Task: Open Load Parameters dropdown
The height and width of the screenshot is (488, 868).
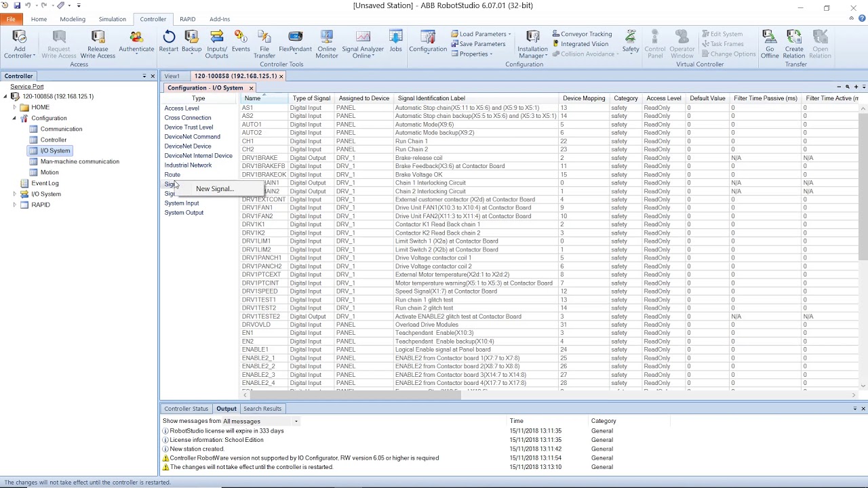Action: [x=481, y=34]
